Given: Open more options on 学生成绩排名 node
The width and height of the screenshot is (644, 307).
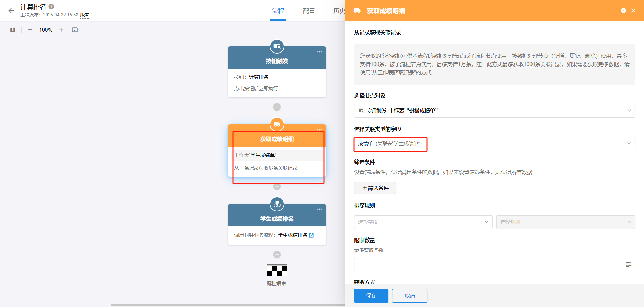Looking at the screenshot, I should 319,209.
